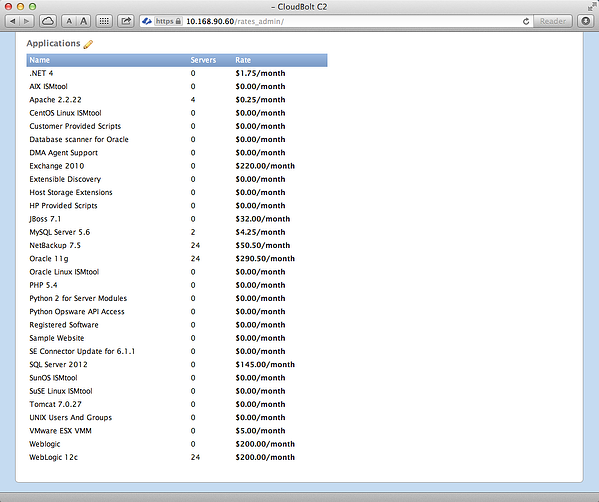Select the $4.25/month MySQL rate
Image resolution: width=599 pixels, height=502 pixels.
[x=261, y=232]
